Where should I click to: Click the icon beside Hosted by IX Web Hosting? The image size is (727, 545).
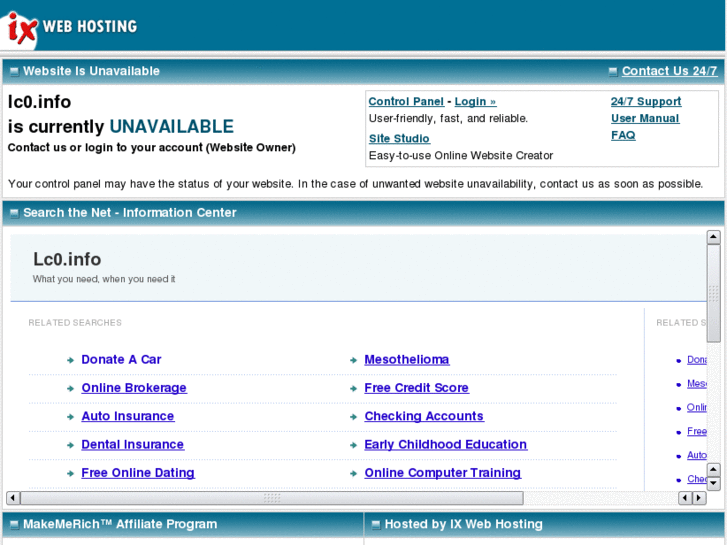(376, 525)
